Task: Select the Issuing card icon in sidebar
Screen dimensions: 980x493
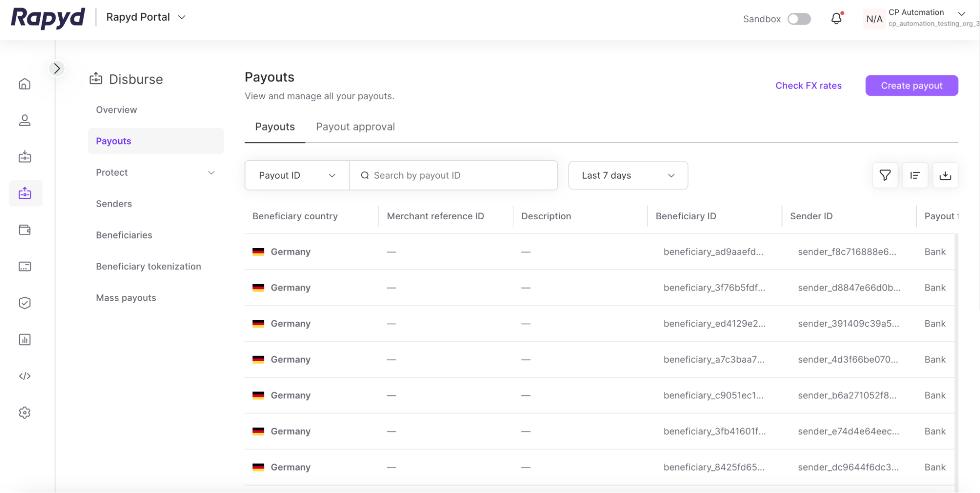Action: pyautogui.click(x=25, y=266)
